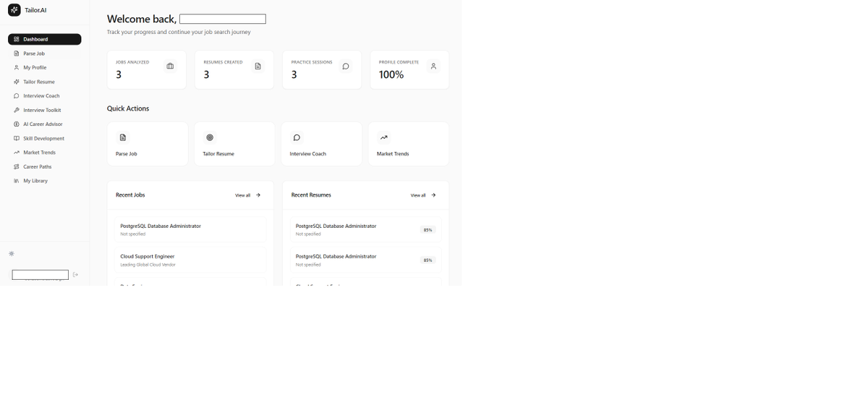
Task: Select Skill Development in the sidebar
Action: [45, 138]
